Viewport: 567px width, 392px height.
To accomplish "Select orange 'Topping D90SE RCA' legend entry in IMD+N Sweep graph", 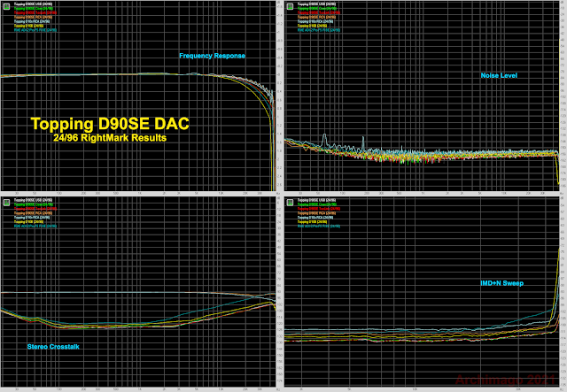I will point(317,212).
